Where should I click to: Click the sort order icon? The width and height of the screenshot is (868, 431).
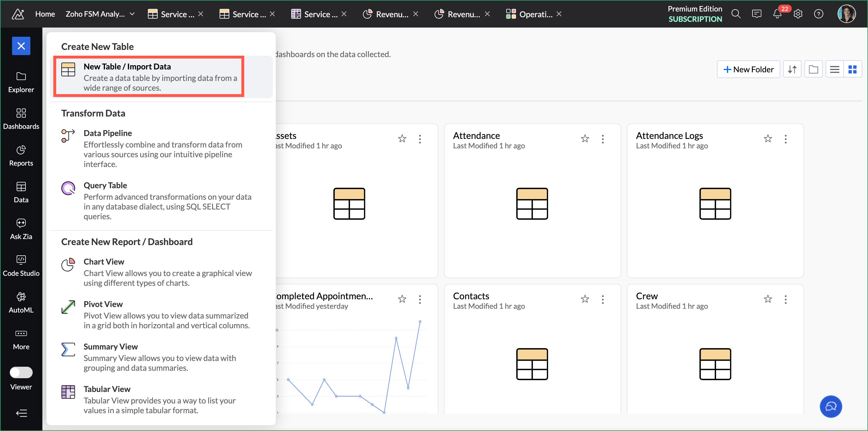click(792, 69)
